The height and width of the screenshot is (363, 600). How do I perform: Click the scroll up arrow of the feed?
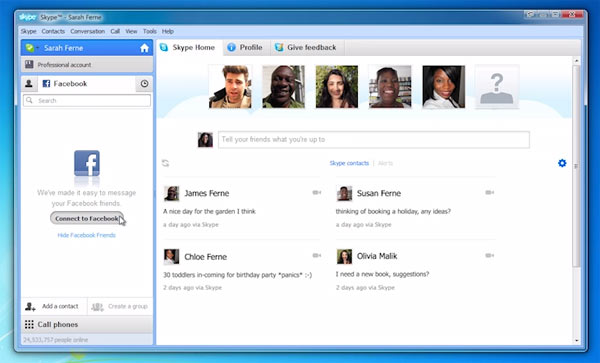click(576, 61)
